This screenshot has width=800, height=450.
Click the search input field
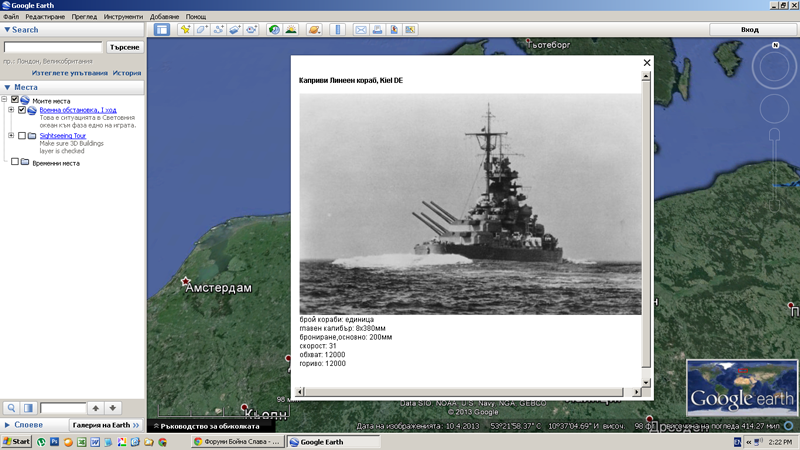(x=53, y=47)
